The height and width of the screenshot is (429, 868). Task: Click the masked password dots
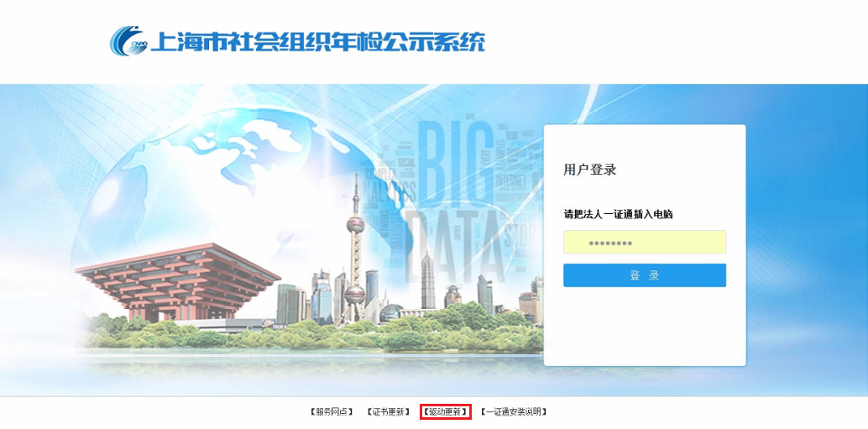[609, 243]
